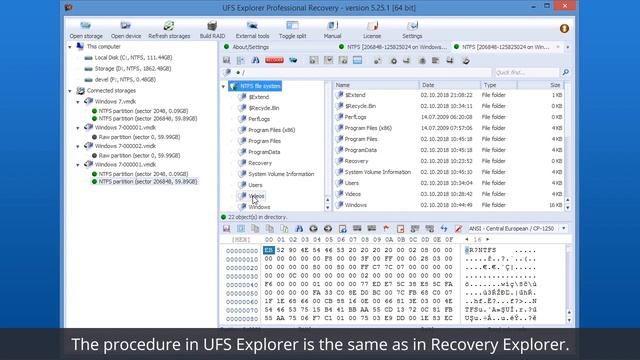Screen dimensions: 640x360
Task: Open the Build RAID tool
Action: [212, 26]
